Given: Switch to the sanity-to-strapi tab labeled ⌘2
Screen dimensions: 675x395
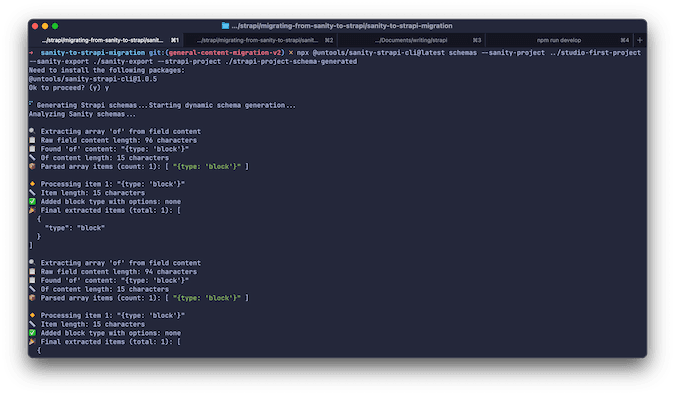Looking at the screenshot, I should [x=261, y=40].
